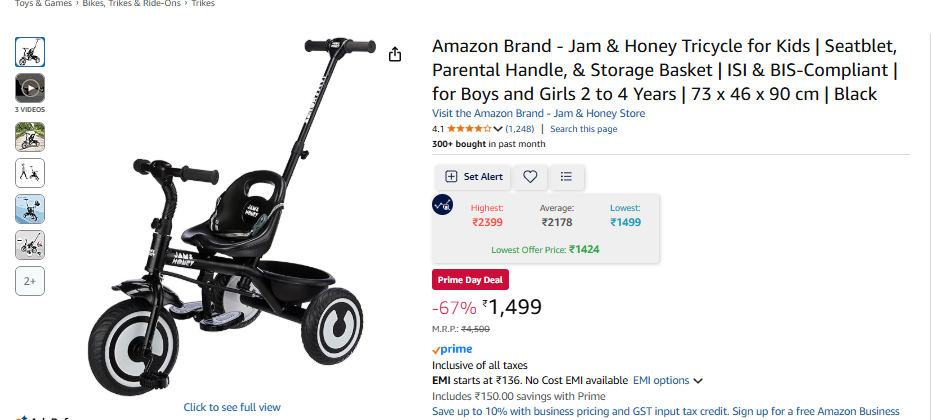
Task: Click the share icon above product image
Action: point(395,54)
